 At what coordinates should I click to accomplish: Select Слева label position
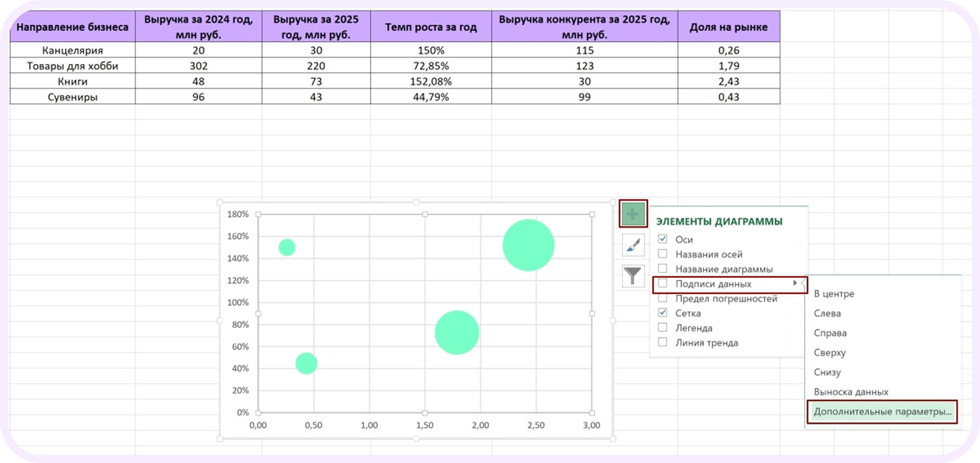827,313
